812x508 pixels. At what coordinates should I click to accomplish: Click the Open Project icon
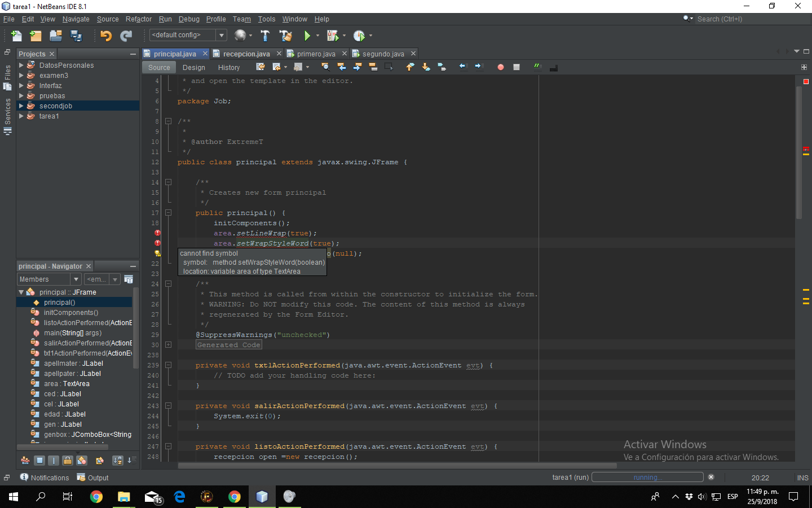click(x=55, y=36)
